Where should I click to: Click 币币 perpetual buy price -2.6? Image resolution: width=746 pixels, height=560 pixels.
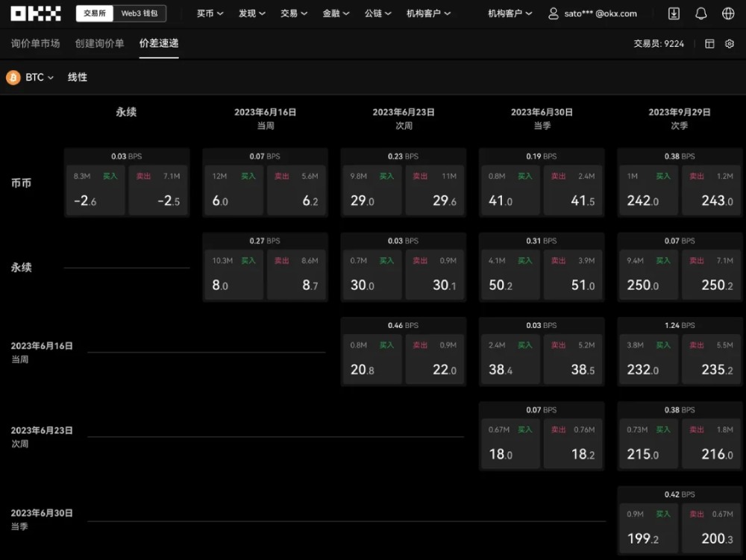[x=95, y=191]
